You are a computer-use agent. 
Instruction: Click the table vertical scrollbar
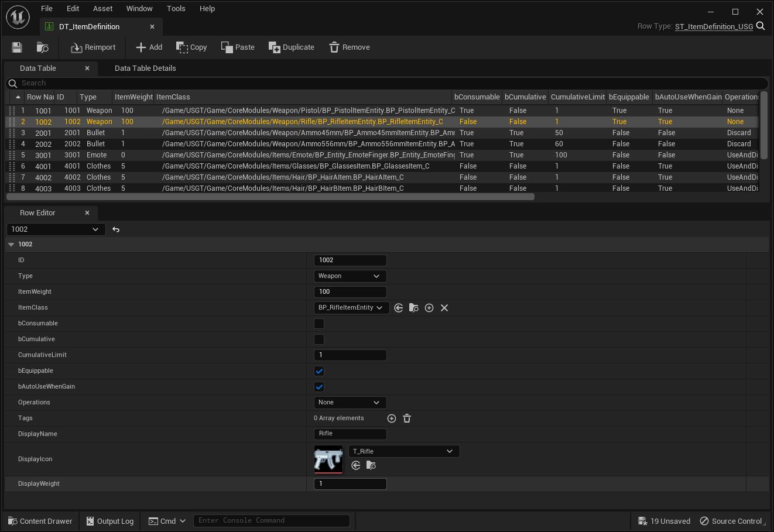[x=763, y=124]
